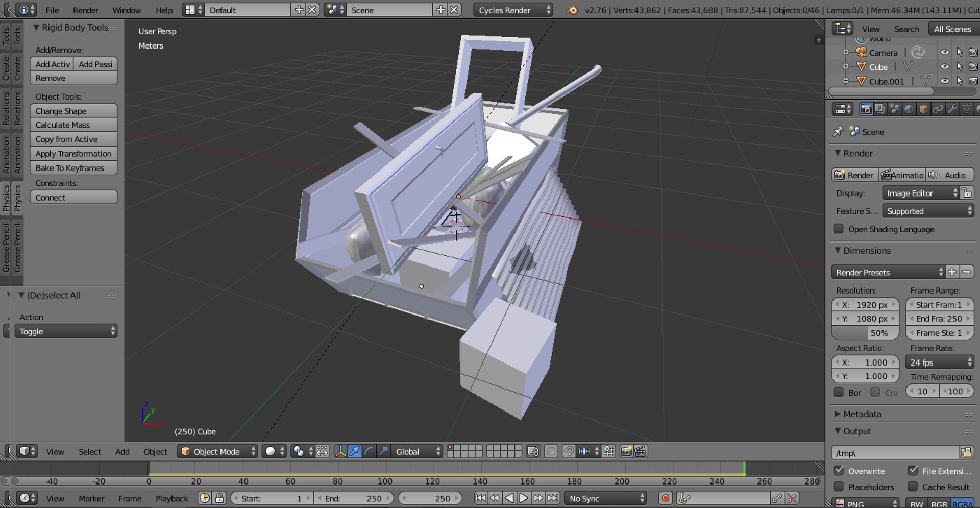
Task: Open the Object Data tab (triangle icon)
Action: coord(966,109)
